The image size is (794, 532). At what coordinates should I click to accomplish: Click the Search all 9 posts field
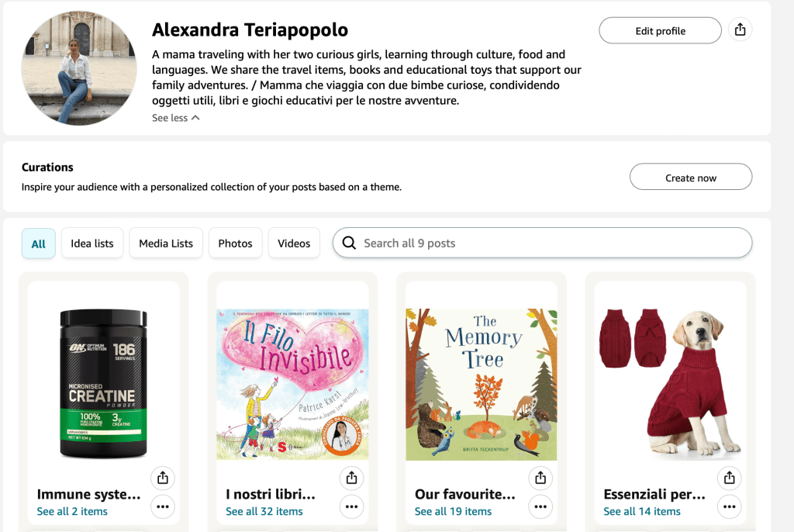pos(542,243)
